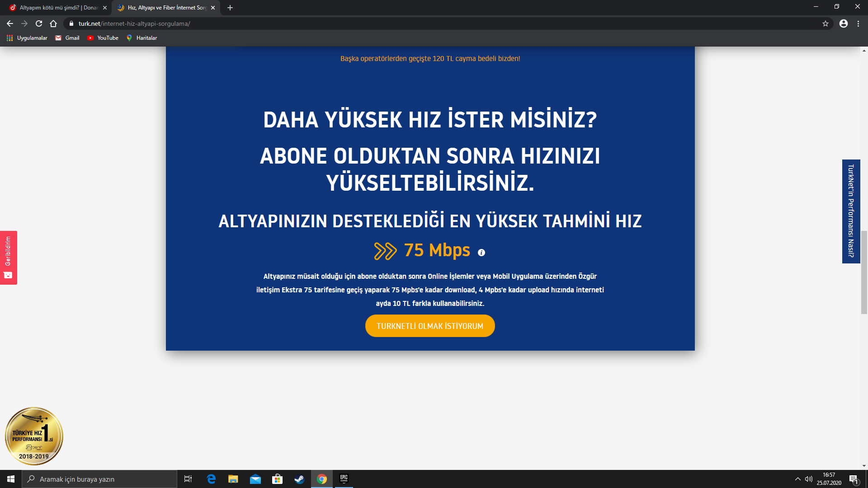Click TURKNETLİ OLMAK İSTİYORUM button

[429, 326]
